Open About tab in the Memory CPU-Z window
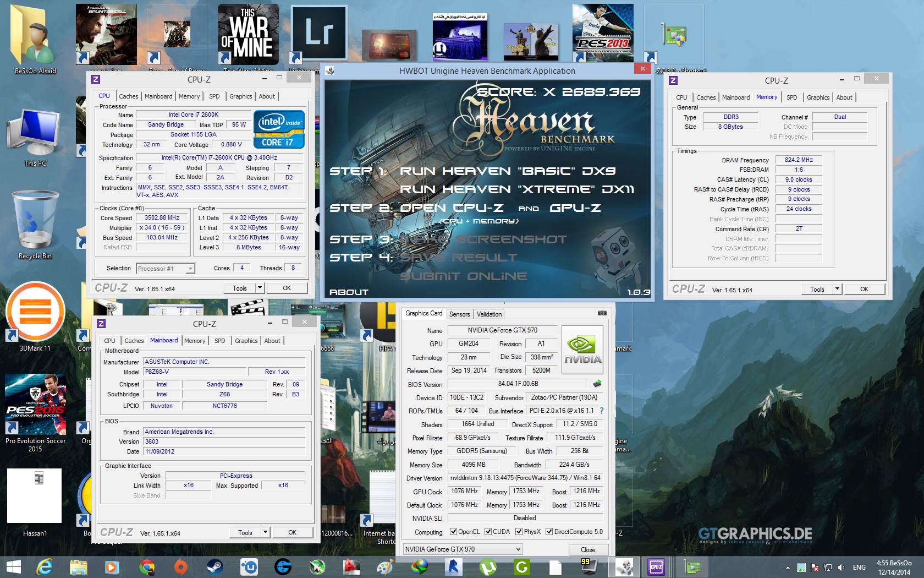 (x=844, y=97)
